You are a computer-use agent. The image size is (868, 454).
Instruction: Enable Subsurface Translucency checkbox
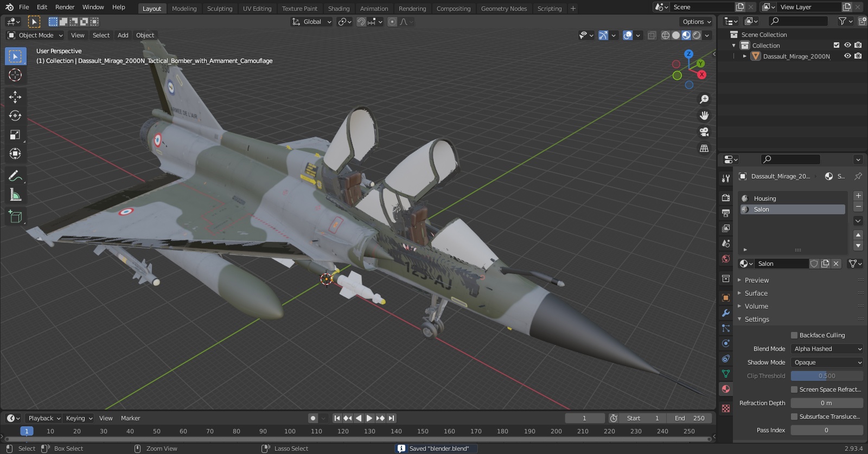coord(794,417)
